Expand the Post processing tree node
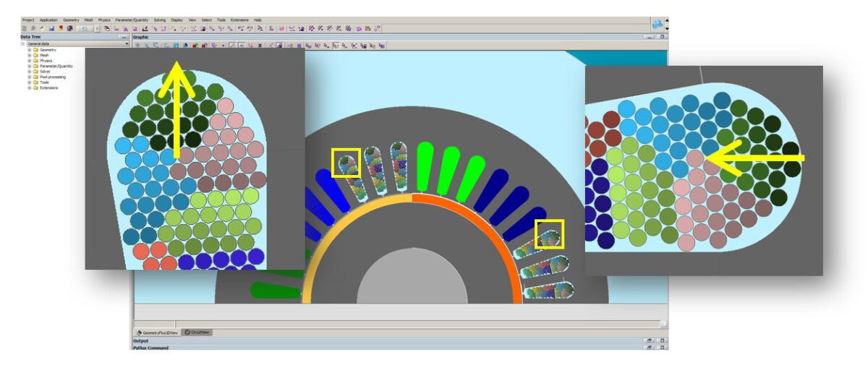Viewport: 868px width, 368px height. pos(30,77)
